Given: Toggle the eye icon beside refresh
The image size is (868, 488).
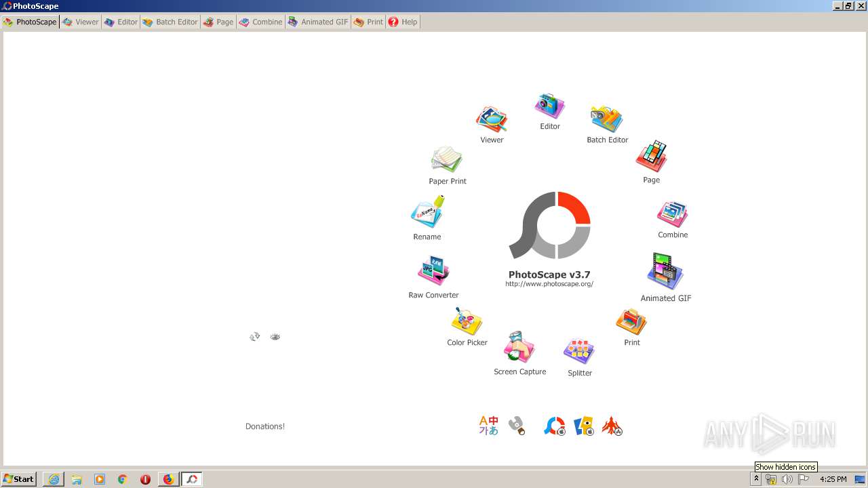Looking at the screenshot, I should click(x=275, y=336).
